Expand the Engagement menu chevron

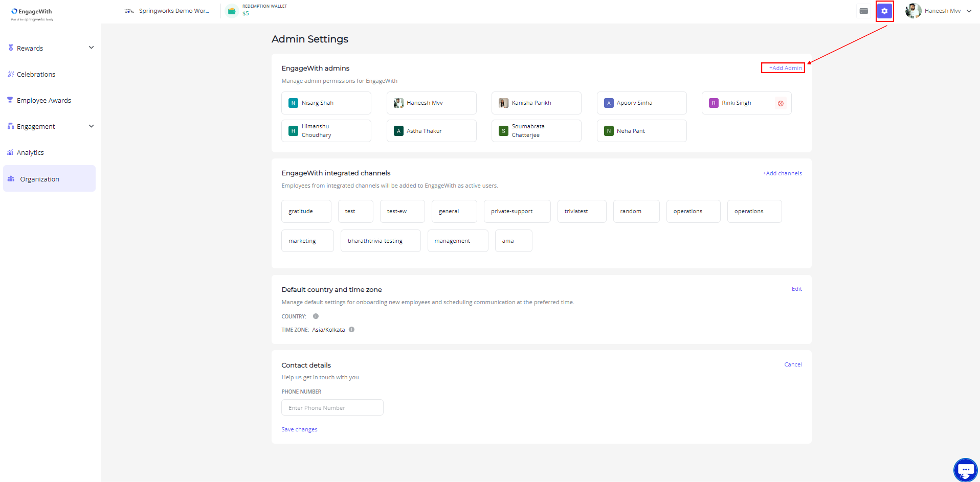click(x=91, y=126)
